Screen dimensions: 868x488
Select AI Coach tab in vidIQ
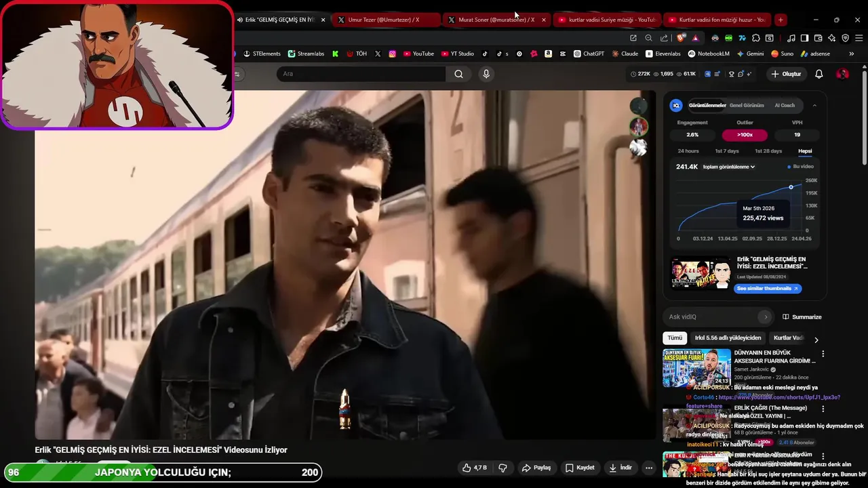click(784, 105)
